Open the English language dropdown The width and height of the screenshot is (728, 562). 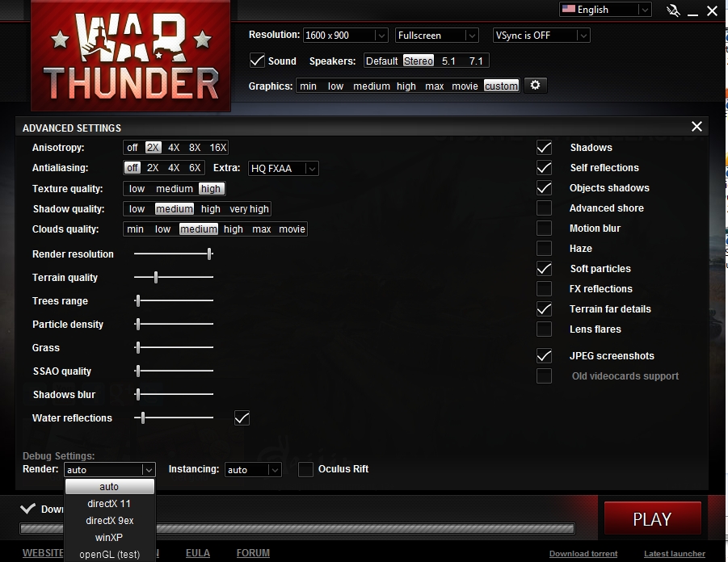605,9
